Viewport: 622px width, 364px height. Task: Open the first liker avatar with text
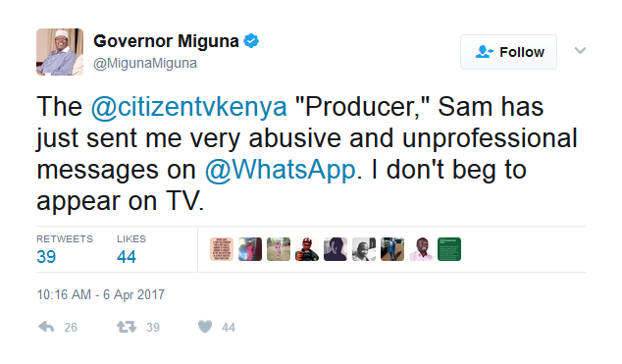[222, 249]
